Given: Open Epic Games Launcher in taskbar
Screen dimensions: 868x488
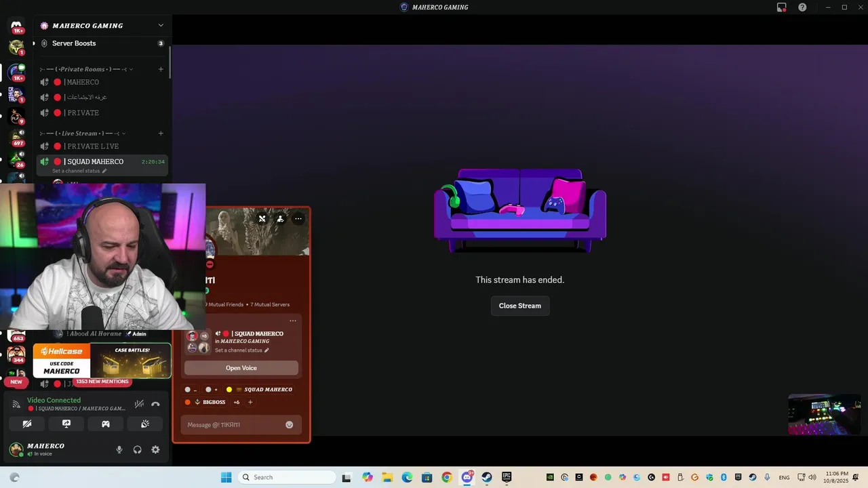Looking at the screenshot, I should (x=507, y=477).
